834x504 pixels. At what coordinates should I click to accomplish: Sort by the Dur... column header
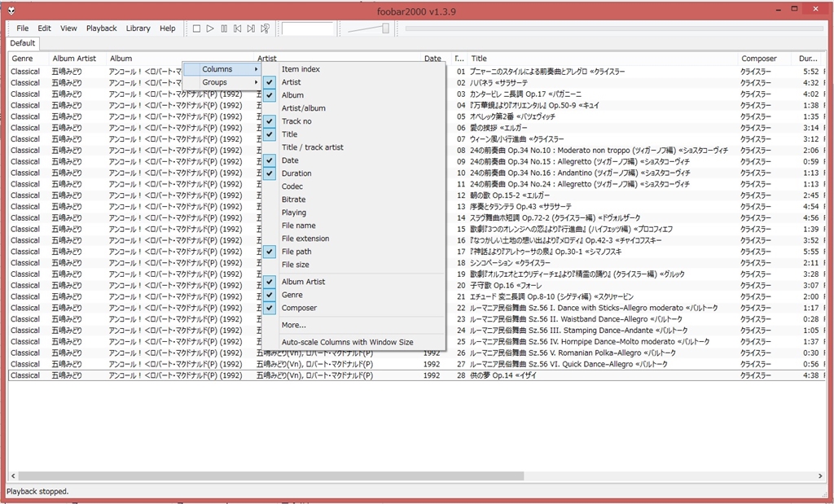pyautogui.click(x=808, y=59)
